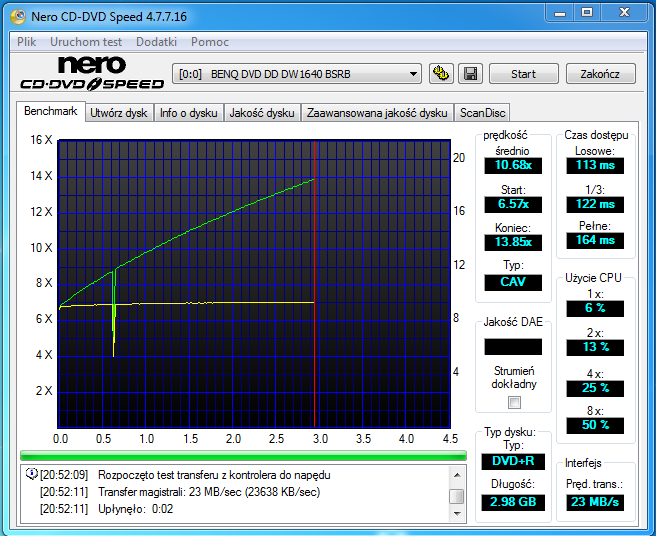The width and height of the screenshot is (656, 536).
Task: Click the end speed value 13.85x
Action: [513, 242]
